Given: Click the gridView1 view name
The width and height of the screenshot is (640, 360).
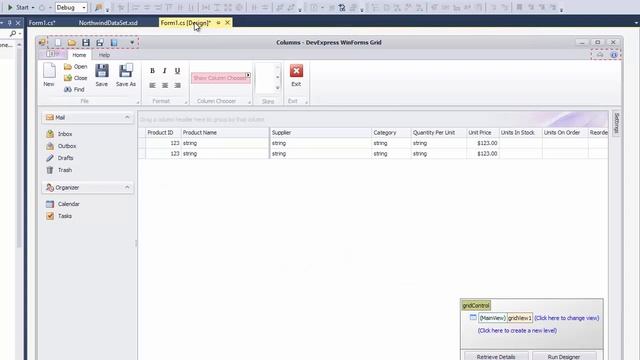Looking at the screenshot, I should (520, 318).
